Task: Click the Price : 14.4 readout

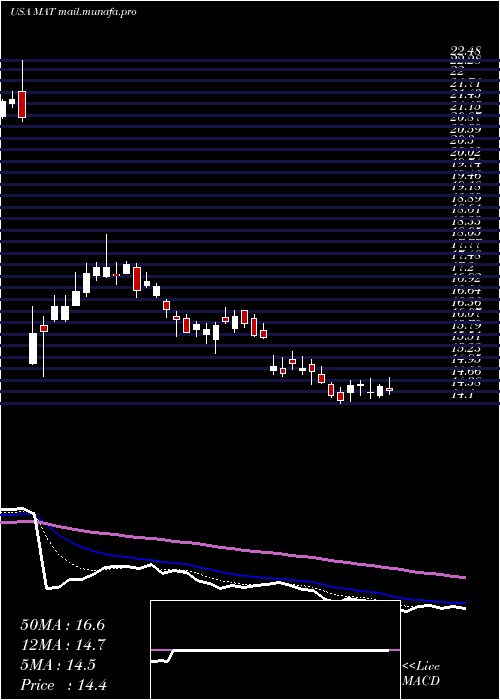Action: [63, 685]
